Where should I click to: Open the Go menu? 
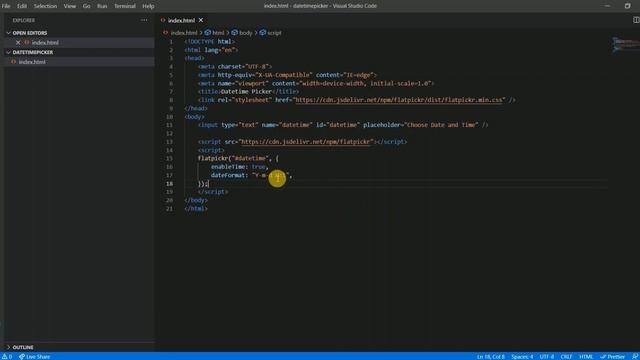click(x=87, y=6)
